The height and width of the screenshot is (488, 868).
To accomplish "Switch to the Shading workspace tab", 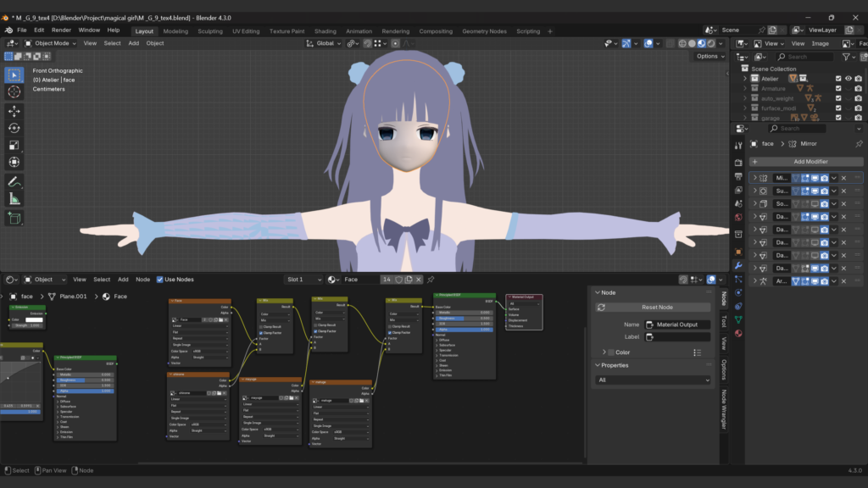I will click(325, 31).
